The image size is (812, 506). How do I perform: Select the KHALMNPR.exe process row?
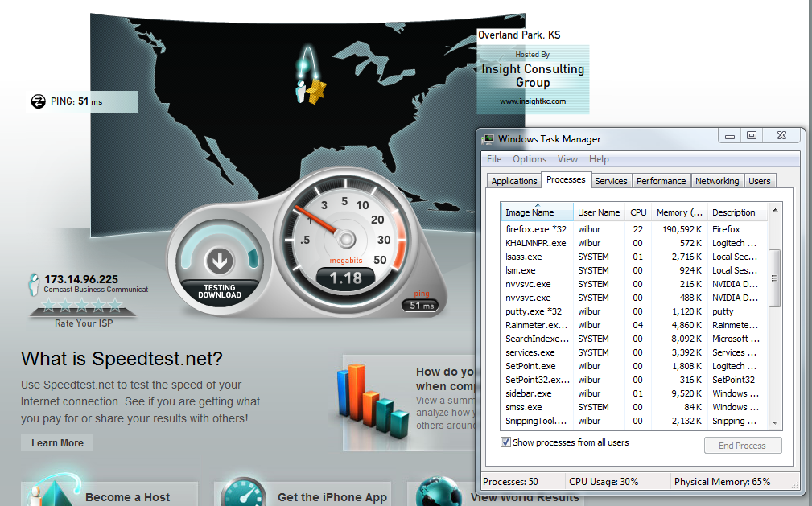[634, 243]
